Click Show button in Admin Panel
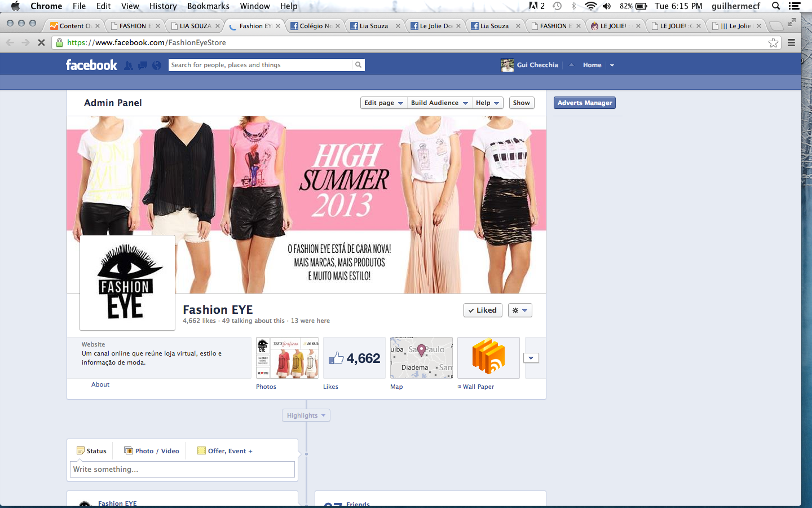The image size is (812, 508). click(522, 103)
